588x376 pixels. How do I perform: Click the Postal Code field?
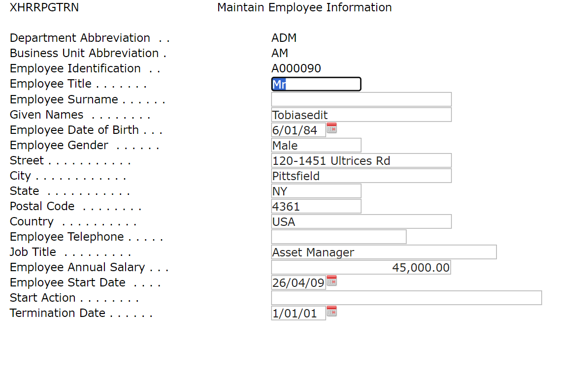click(316, 206)
